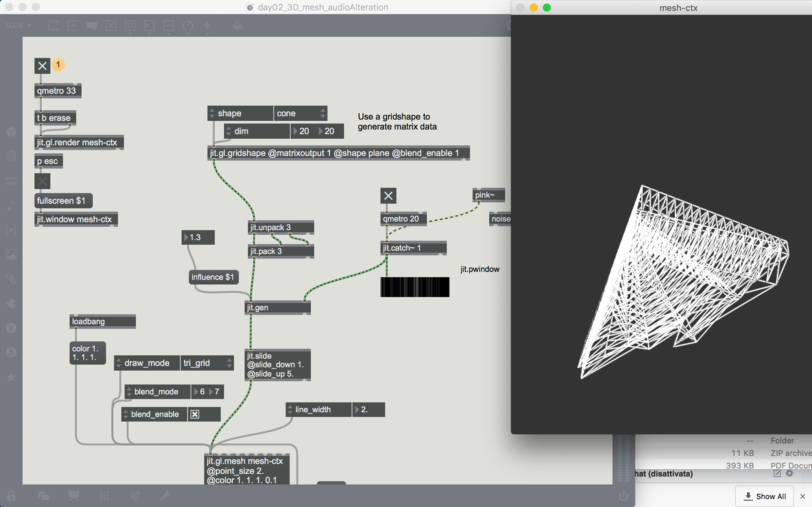Open the BEAP modules icon
This screenshot has width=812, height=507.
(11, 352)
